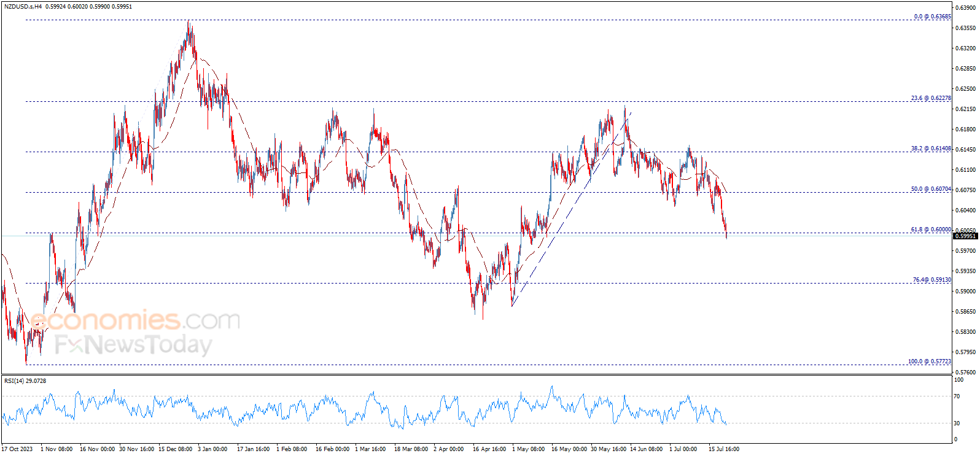This screenshot has height=456, width=980.
Task: Click the 0.62850 price axis value
Action: pos(966,68)
